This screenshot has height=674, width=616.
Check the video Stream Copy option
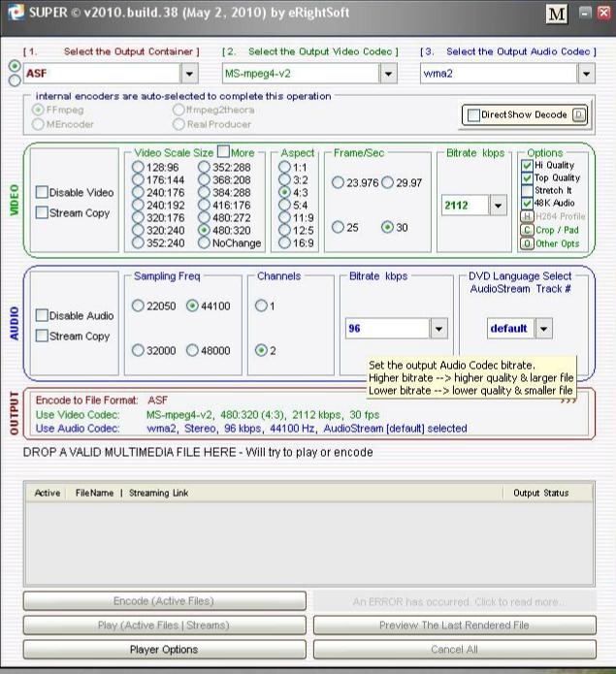coord(42,212)
